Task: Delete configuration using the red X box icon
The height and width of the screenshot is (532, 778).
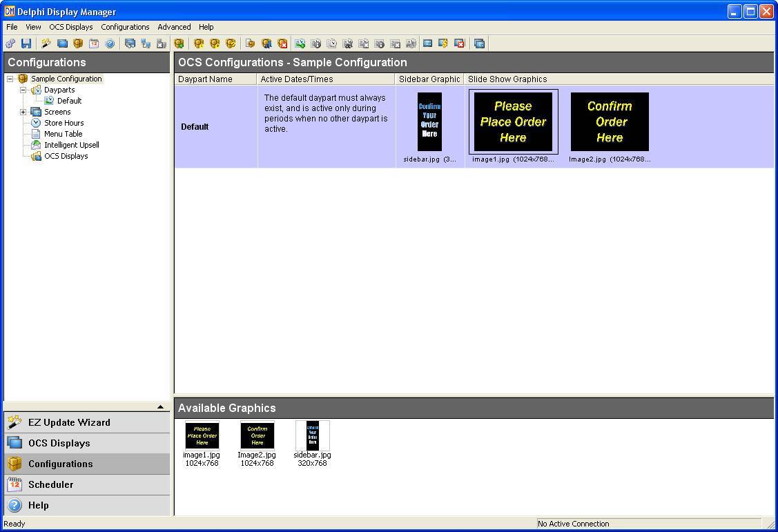Action: pos(282,43)
